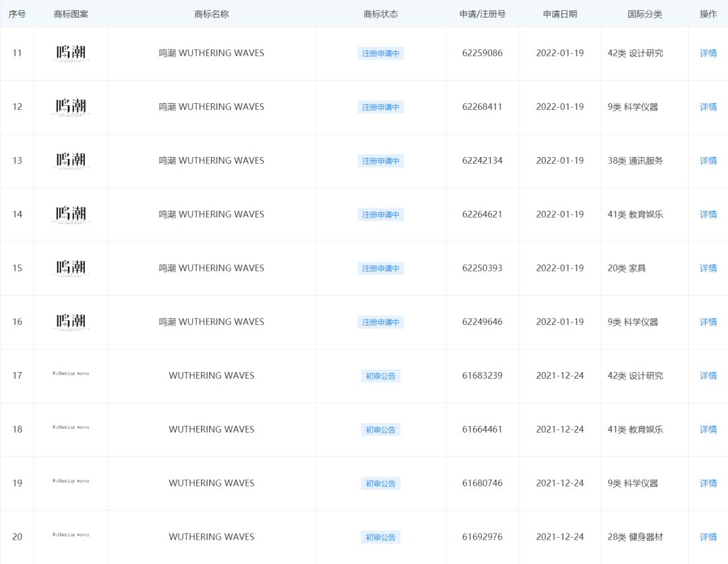Open 详情 link for application 61692976
Viewport: 728px width, 564px height.
(708, 537)
